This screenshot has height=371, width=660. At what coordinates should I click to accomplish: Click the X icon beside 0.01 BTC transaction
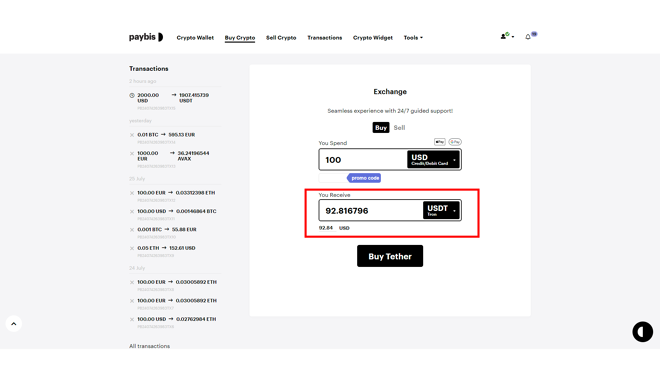coord(132,135)
